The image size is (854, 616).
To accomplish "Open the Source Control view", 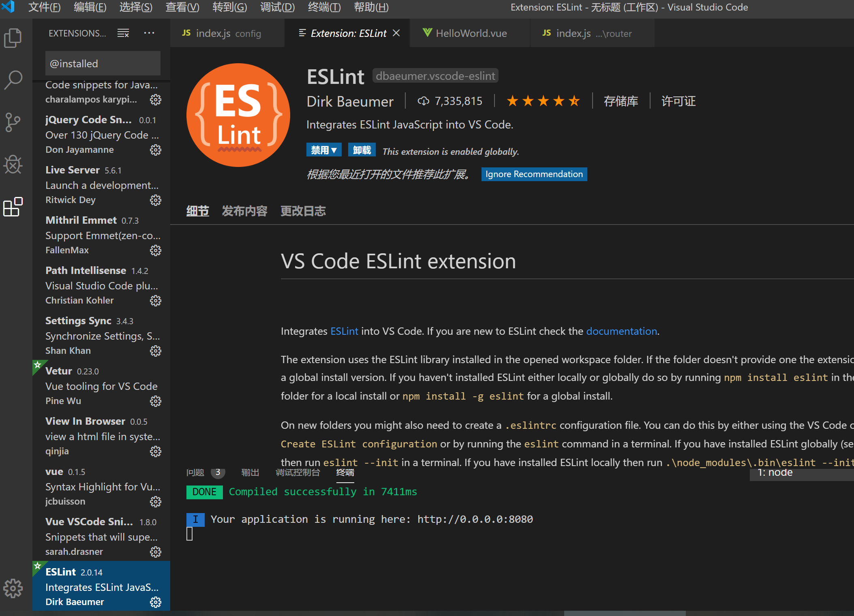I will click(x=13, y=122).
